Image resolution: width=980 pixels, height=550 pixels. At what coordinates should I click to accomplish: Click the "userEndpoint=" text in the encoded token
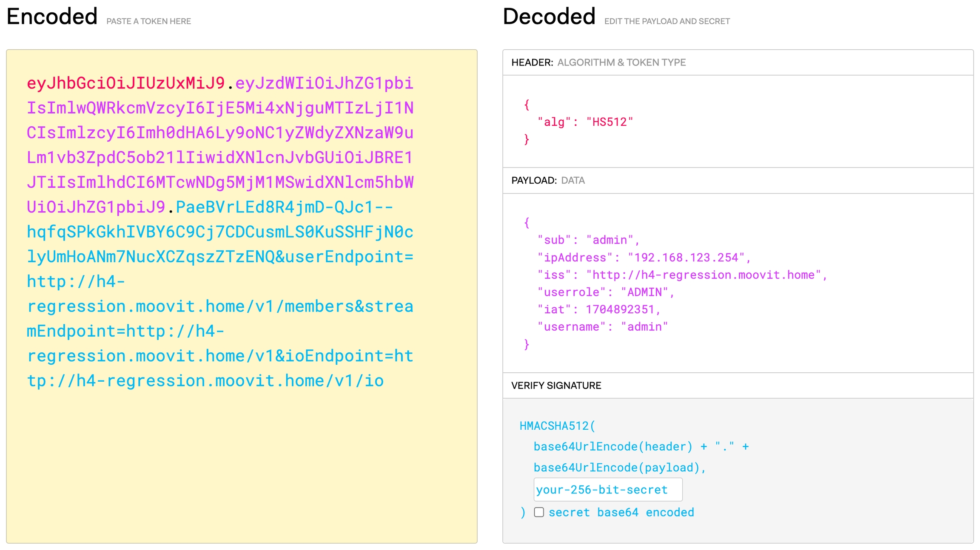tap(349, 257)
